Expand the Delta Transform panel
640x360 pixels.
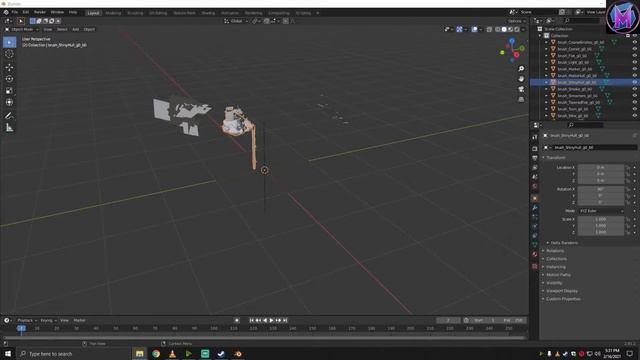564,243
